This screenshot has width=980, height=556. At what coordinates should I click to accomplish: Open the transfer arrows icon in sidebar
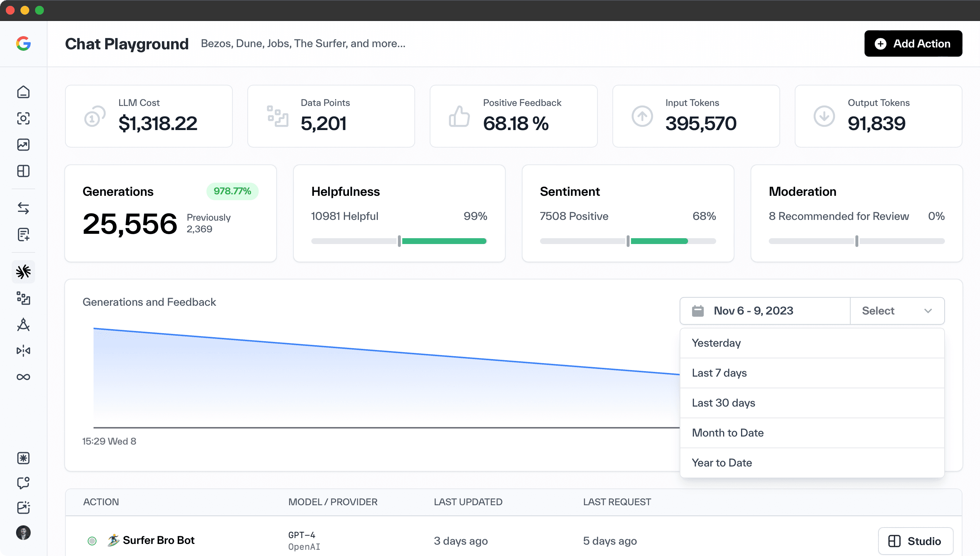(x=23, y=208)
